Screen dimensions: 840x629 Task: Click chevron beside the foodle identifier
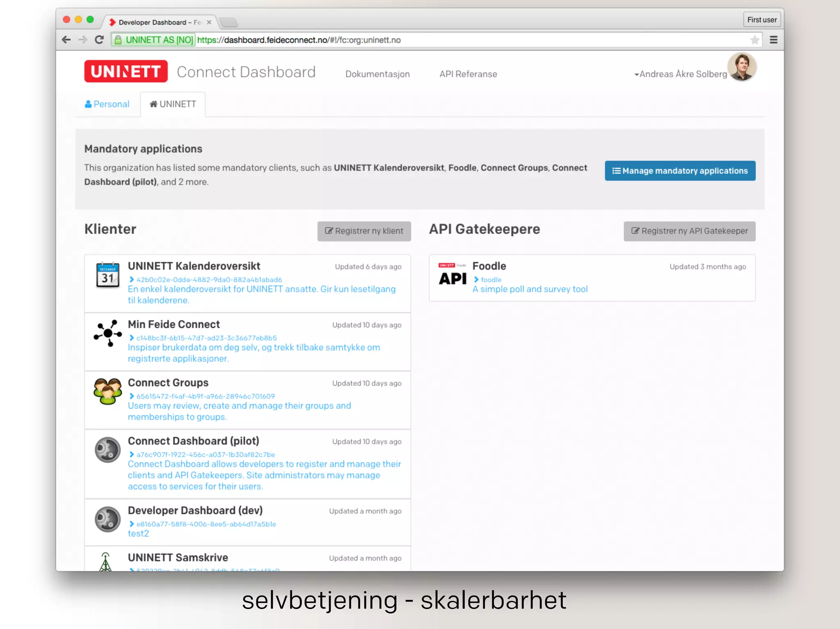pos(476,279)
